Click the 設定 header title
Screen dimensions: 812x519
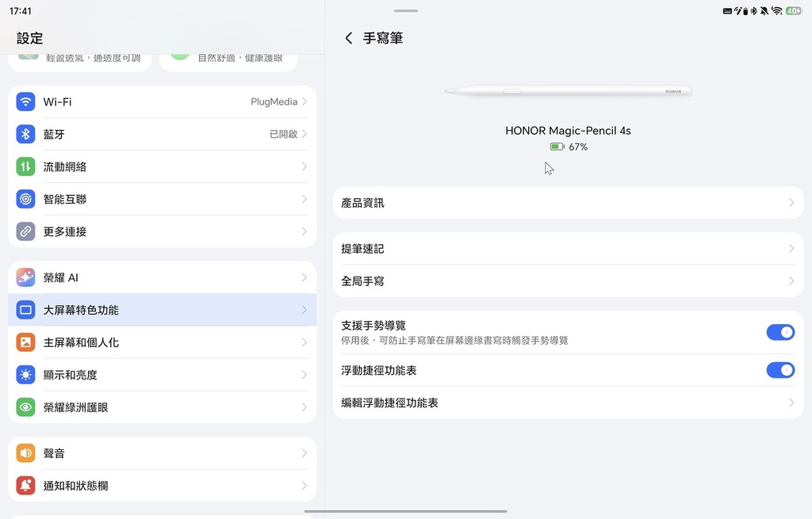pos(29,38)
